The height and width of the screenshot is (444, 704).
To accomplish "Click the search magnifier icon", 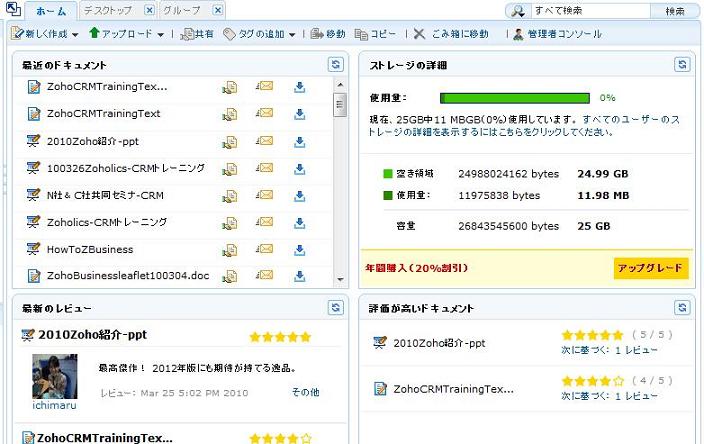I will [x=518, y=11].
